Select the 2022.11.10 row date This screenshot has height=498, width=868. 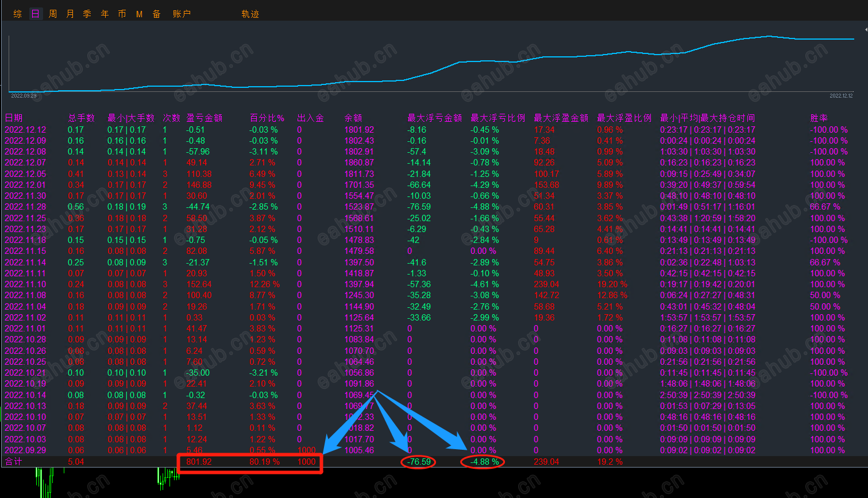click(x=25, y=284)
